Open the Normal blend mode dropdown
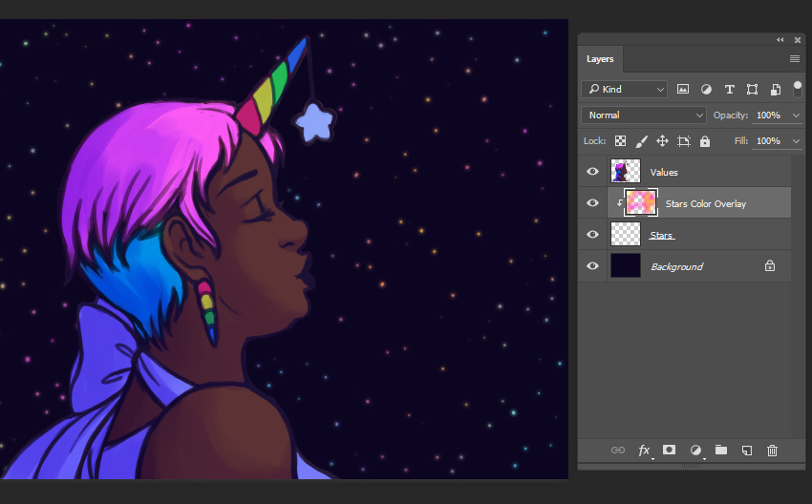 click(x=644, y=115)
